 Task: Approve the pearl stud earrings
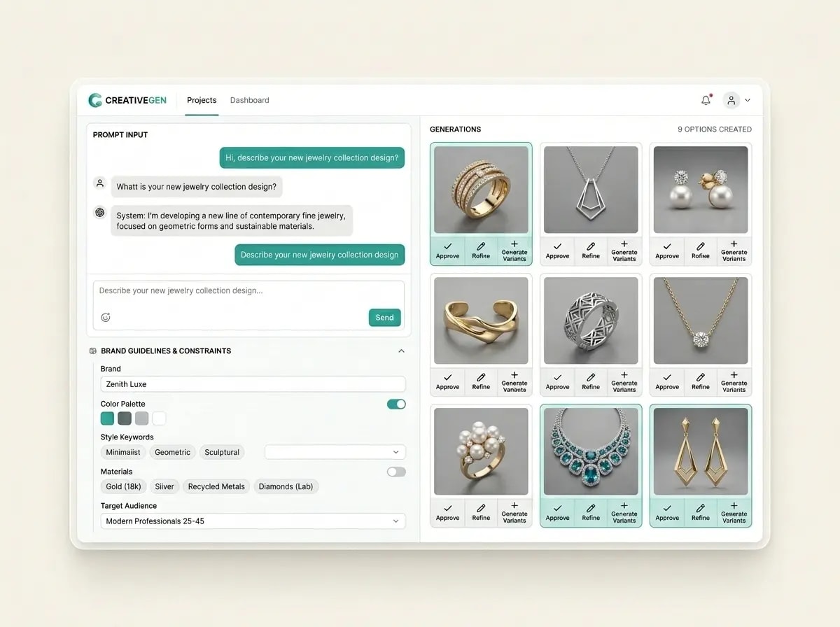pos(667,251)
